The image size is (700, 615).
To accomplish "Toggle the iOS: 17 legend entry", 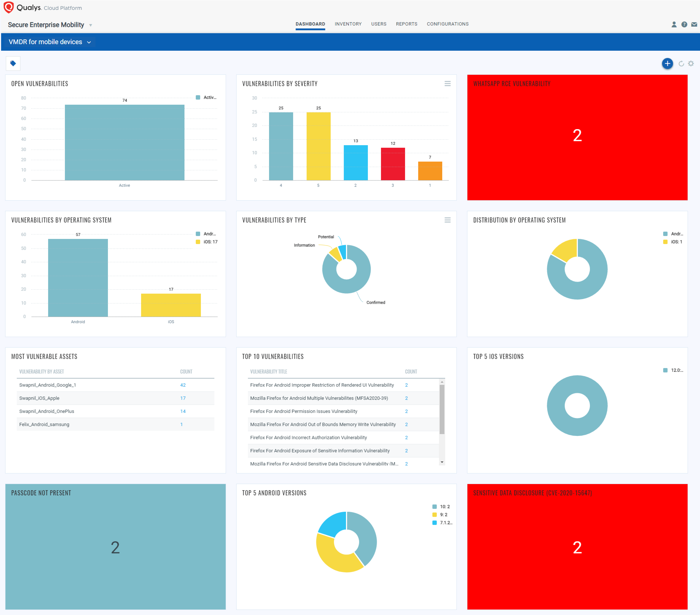I will 207,241.
